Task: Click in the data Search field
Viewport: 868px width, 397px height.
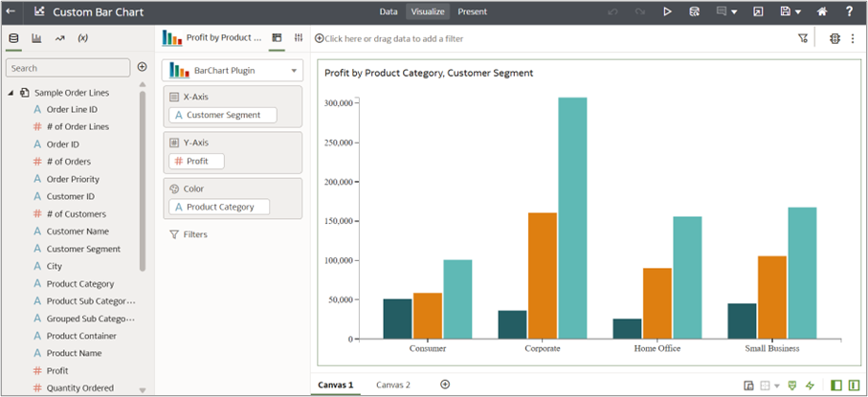Action: coord(68,68)
